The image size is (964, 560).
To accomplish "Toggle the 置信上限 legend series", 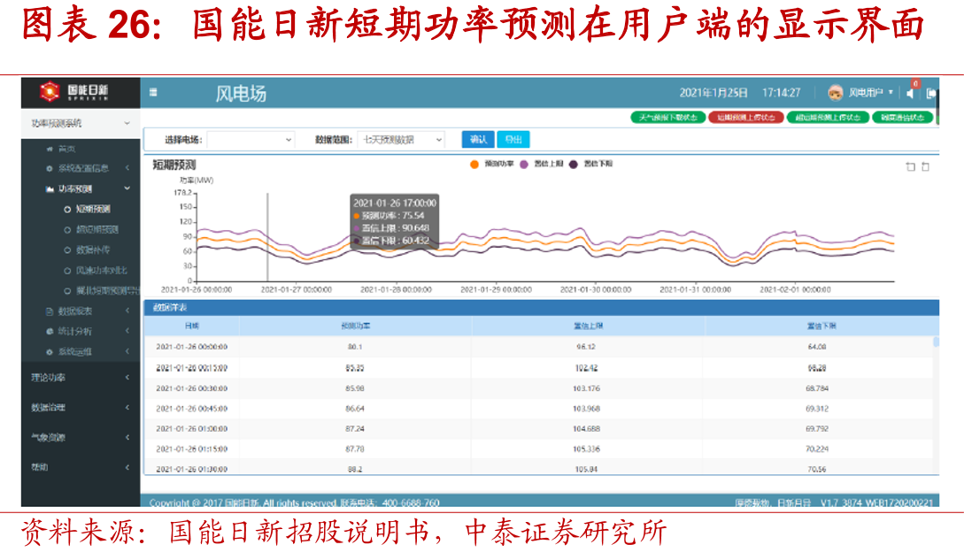I will [x=542, y=165].
